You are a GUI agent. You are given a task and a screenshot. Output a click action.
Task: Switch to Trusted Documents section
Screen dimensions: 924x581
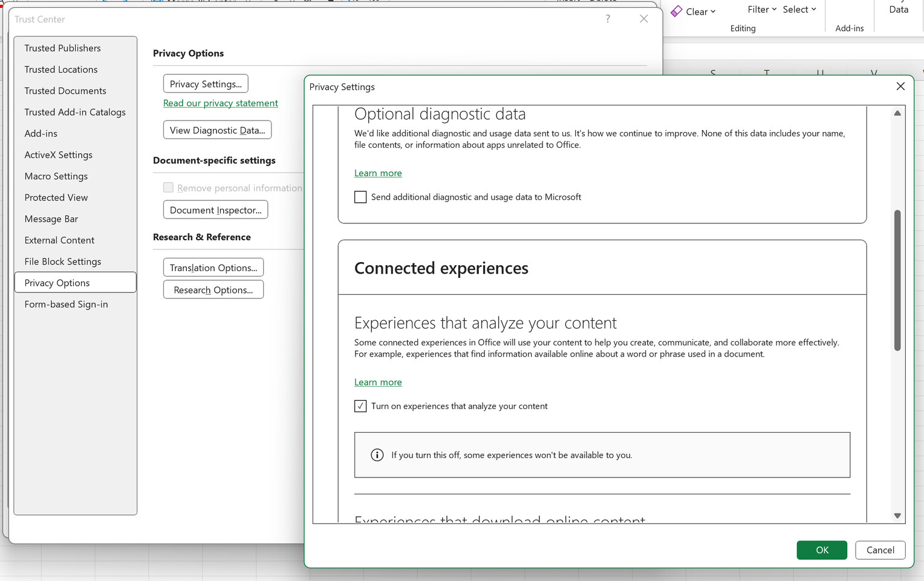coord(75,91)
